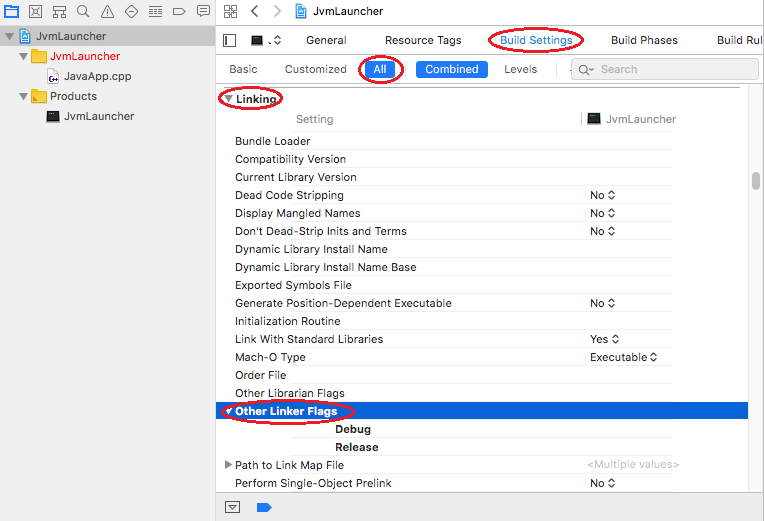This screenshot has height=521, width=764.
Task: Expand Path to Link Map File
Action: [228, 465]
